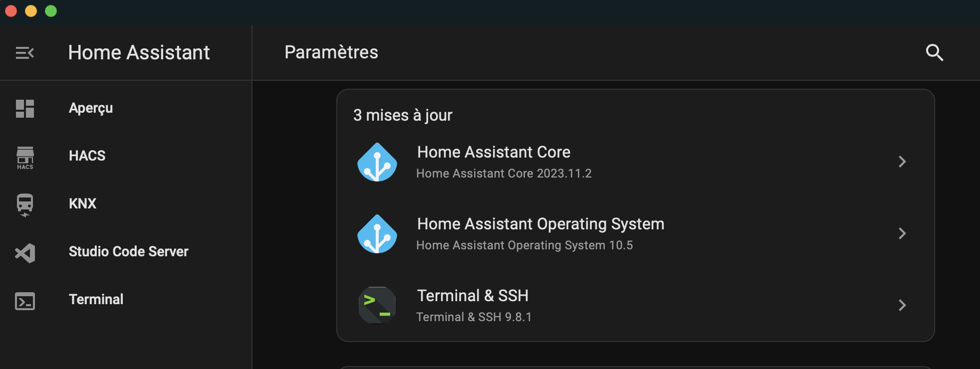
Task: Click the Studio Code Server icon
Action: (25, 253)
